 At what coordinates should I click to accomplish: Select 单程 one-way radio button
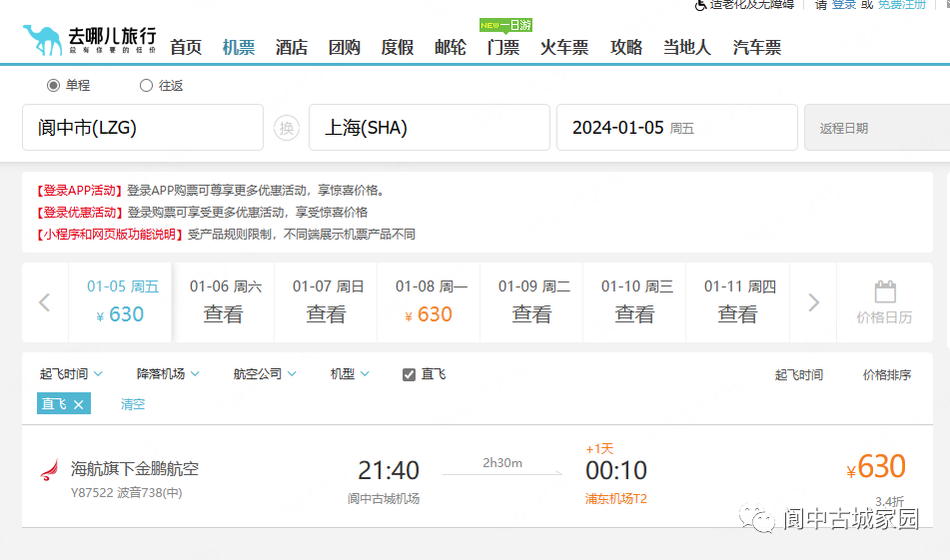click(x=53, y=86)
